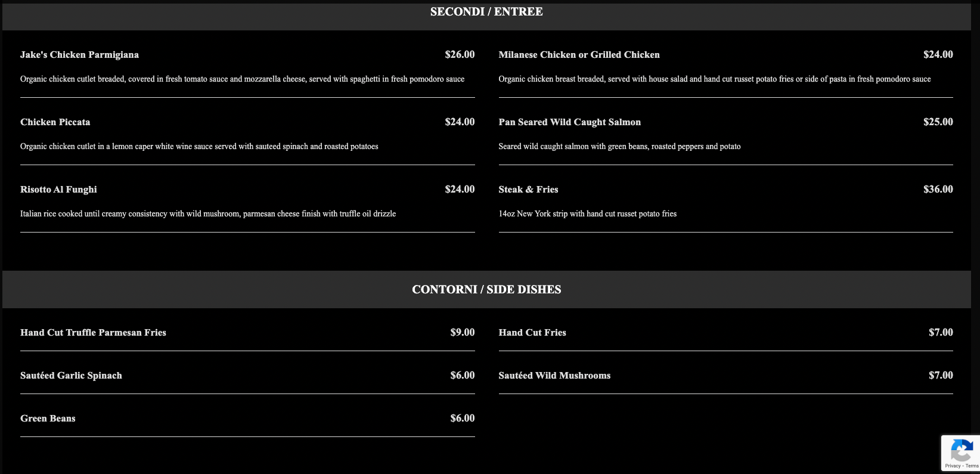The image size is (980, 474).
Task: Select Jake's Chicken Parmigiana title
Action: click(x=79, y=55)
